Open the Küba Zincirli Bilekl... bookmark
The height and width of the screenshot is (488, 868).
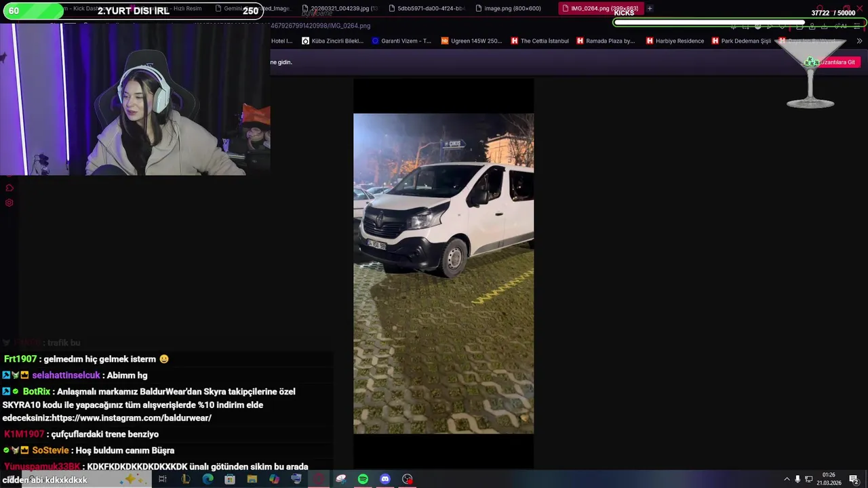[x=333, y=41]
